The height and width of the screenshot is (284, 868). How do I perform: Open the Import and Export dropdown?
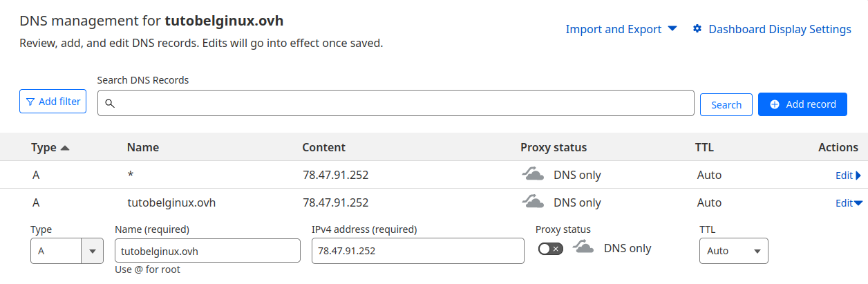[621, 29]
